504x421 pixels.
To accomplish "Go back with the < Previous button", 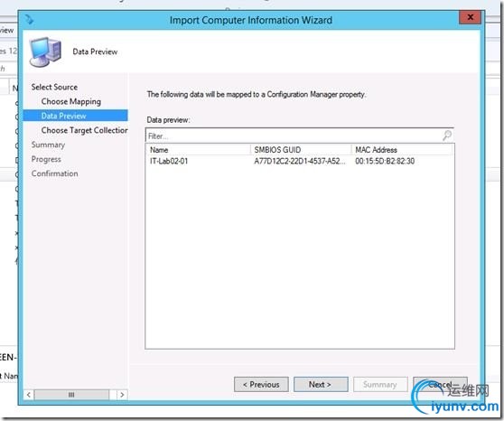I will (261, 384).
